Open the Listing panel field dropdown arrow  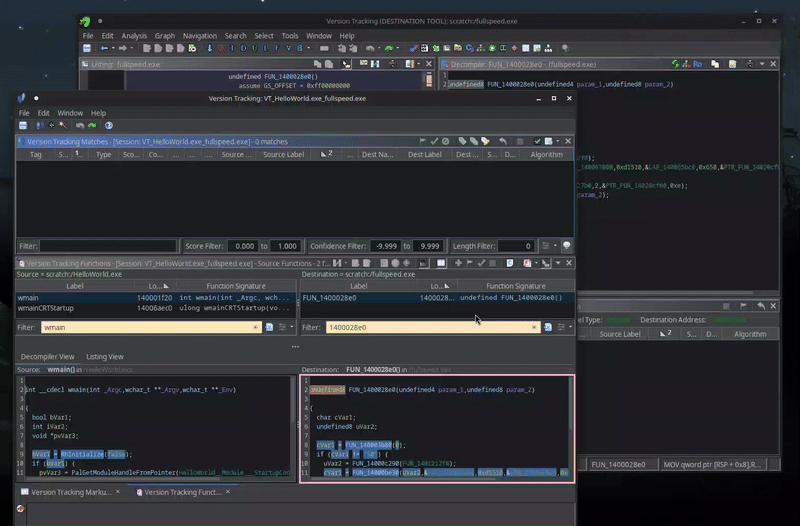[419, 64]
